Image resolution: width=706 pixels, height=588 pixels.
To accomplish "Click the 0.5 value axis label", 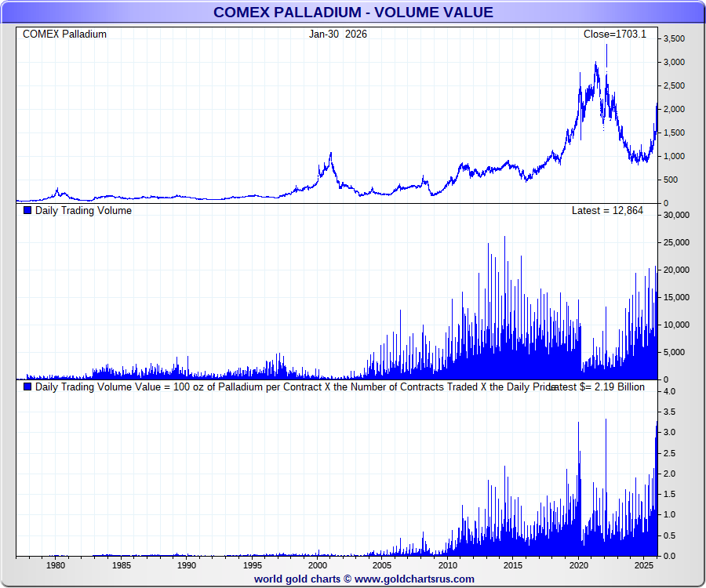I will [x=669, y=535].
